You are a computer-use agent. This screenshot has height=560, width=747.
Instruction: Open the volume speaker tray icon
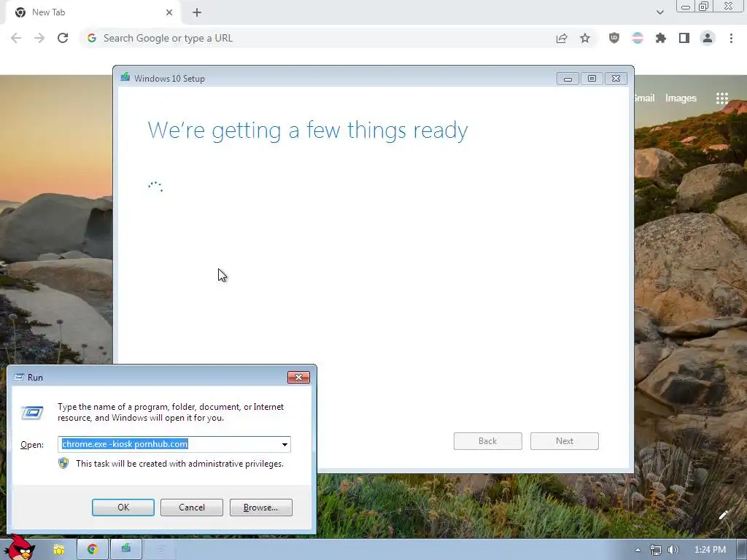pos(673,550)
